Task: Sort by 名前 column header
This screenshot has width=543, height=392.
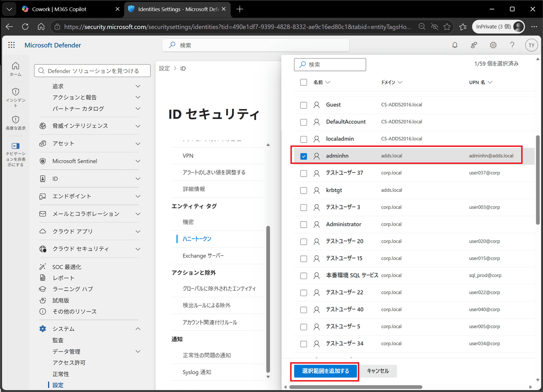Action: [x=322, y=82]
